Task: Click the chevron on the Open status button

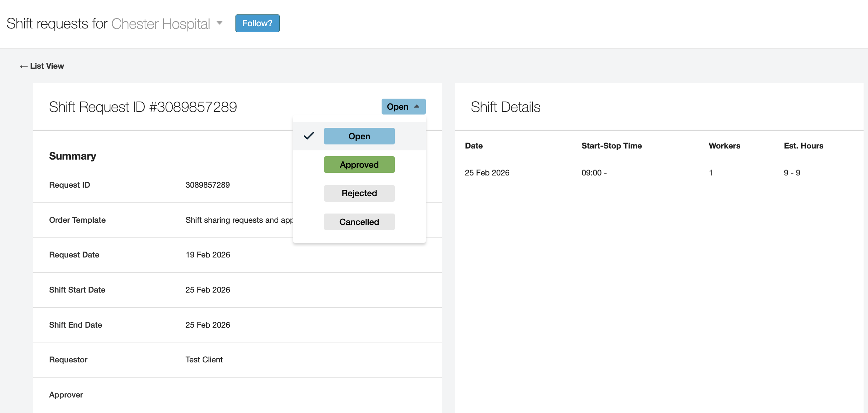Action: click(417, 106)
